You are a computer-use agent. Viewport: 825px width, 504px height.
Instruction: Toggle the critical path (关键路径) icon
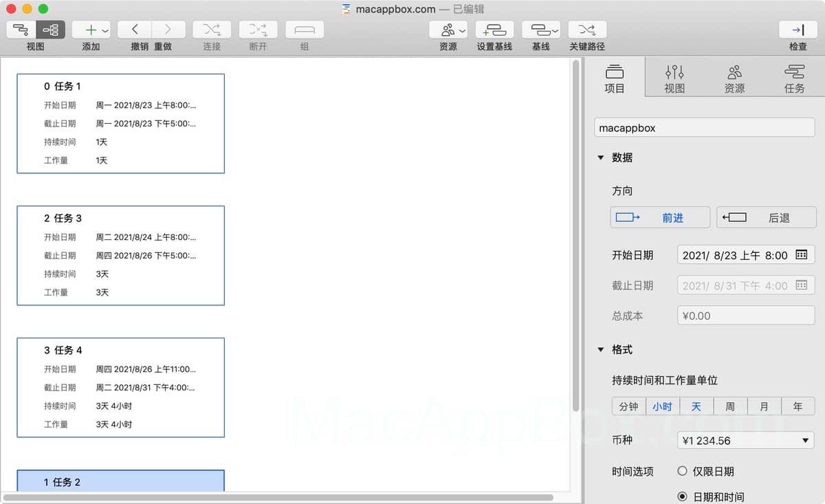(587, 30)
